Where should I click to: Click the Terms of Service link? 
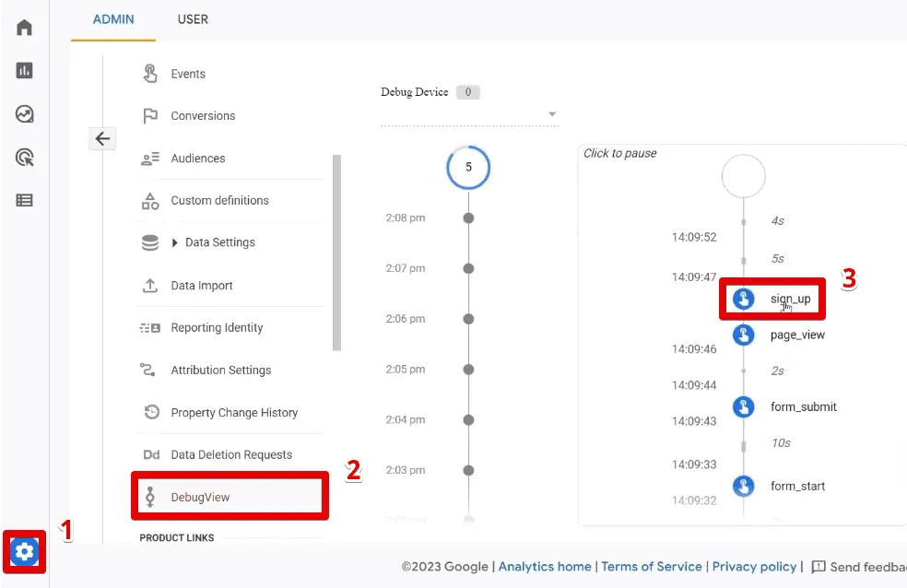click(x=652, y=567)
